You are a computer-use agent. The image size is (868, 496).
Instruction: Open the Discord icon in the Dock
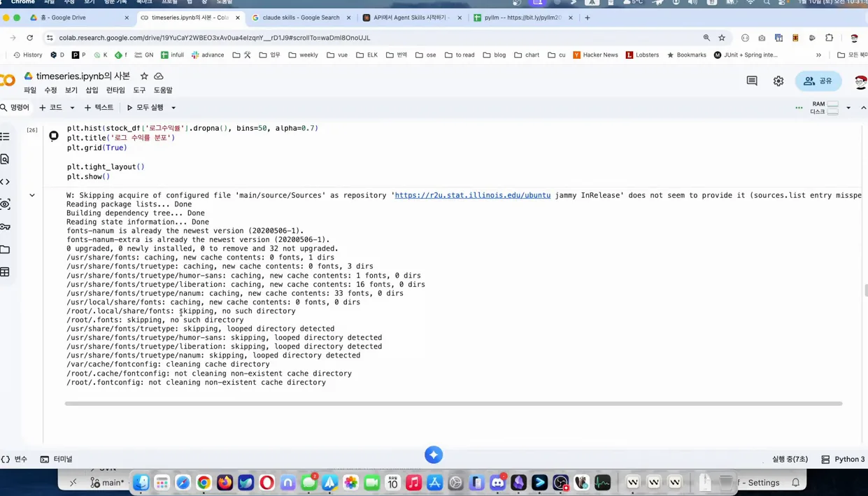(498, 482)
